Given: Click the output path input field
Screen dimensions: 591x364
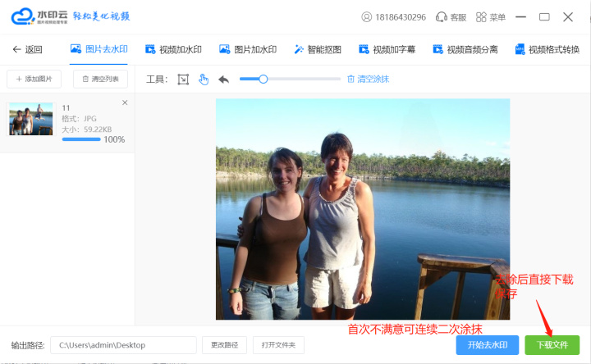Looking at the screenshot, I should coord(123,345).
